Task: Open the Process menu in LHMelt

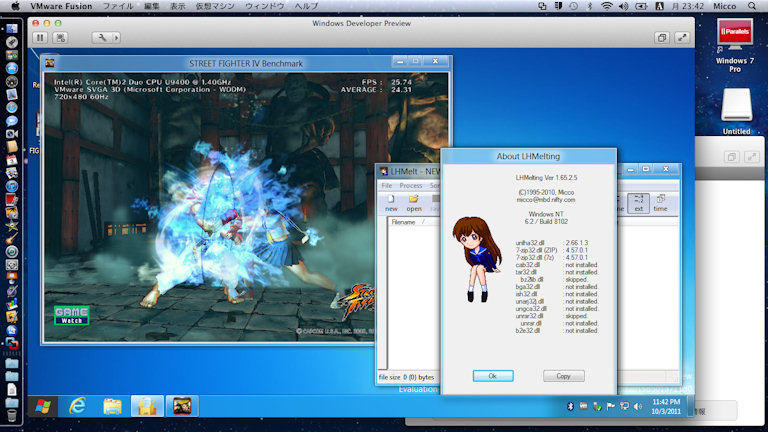Action: click(x=410, y=186)
